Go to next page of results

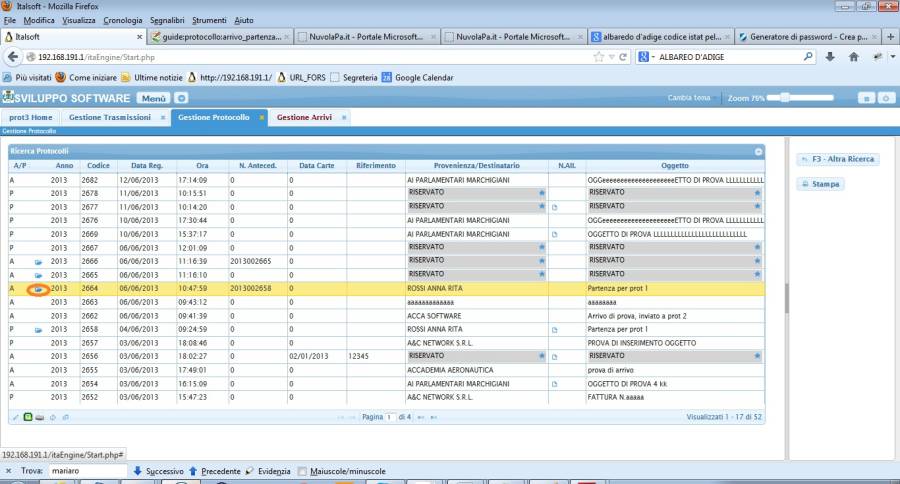421,416
